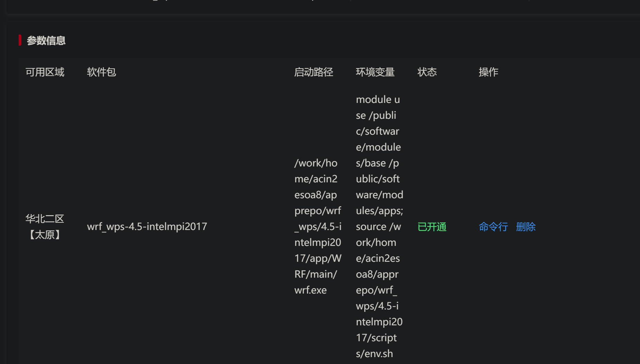
Task: Click the 操作 column header
Action: (488, 72)
